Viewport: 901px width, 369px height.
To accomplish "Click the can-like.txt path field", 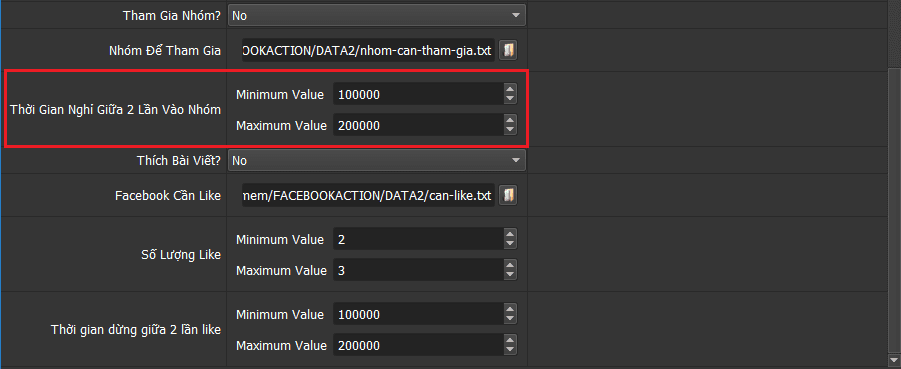I will [368, 195].
